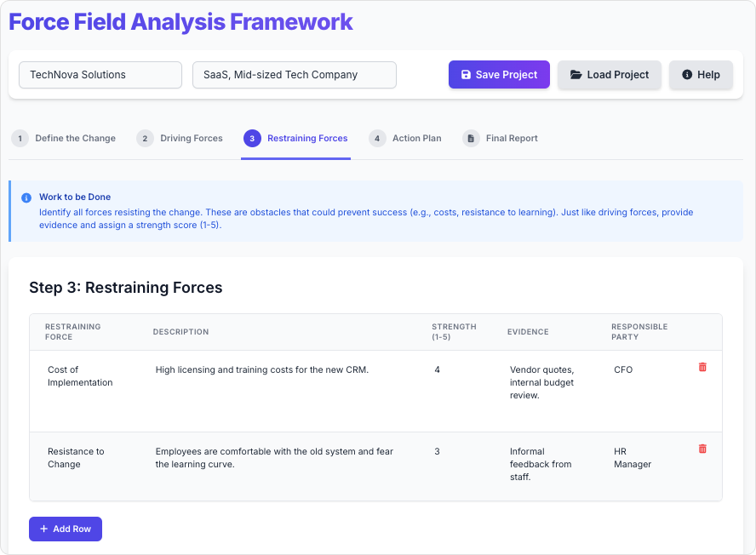The image size is (756, 555).
Task: Click step 1 number circle
Action: 20,139
